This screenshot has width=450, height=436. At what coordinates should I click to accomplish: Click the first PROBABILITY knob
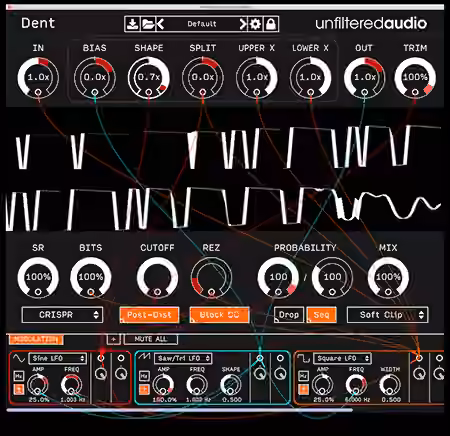[278, 277]
